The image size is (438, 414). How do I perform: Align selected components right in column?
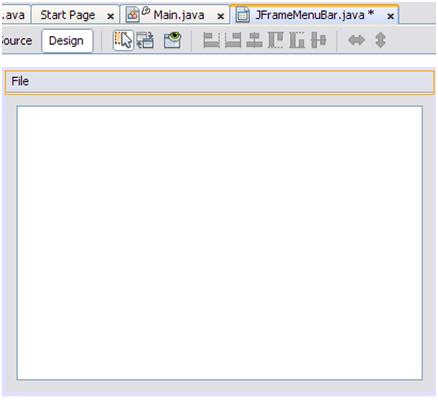coord(233,40)
